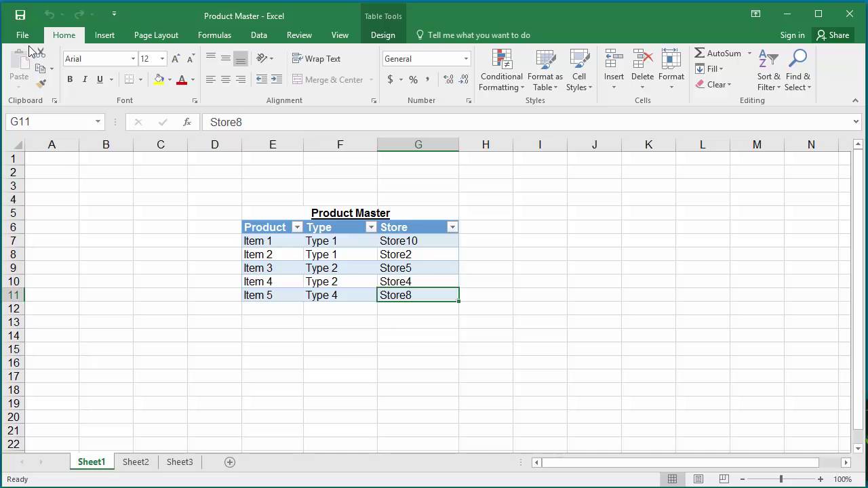Expand the formula bar

click(x=856, y=122)
